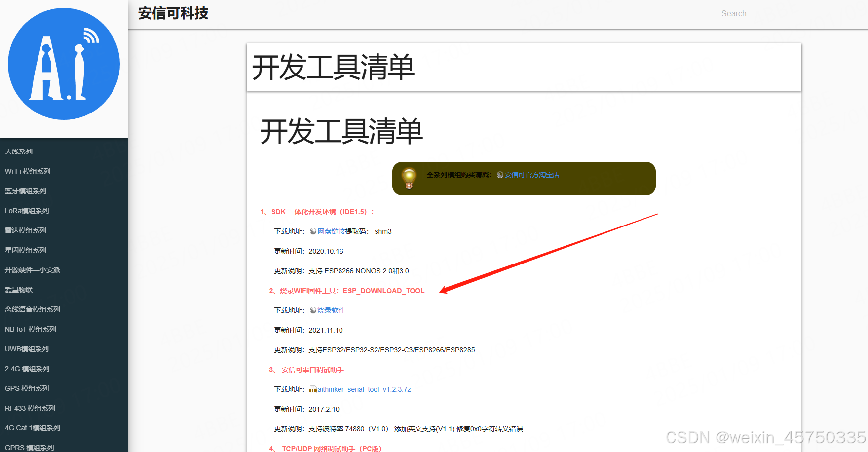Image resolution: width=868 pixels, height=452 pixels.
Task: Open the 4G Cat.1模组系列 category
Action: coord(32,428)
